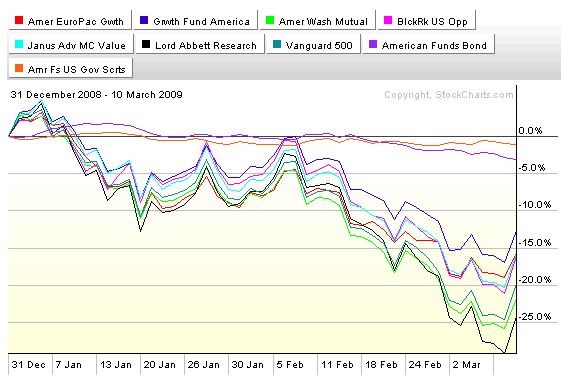Click the 13 Jan date label
This screenshot has width=563, height=384.
click(116, 365)
